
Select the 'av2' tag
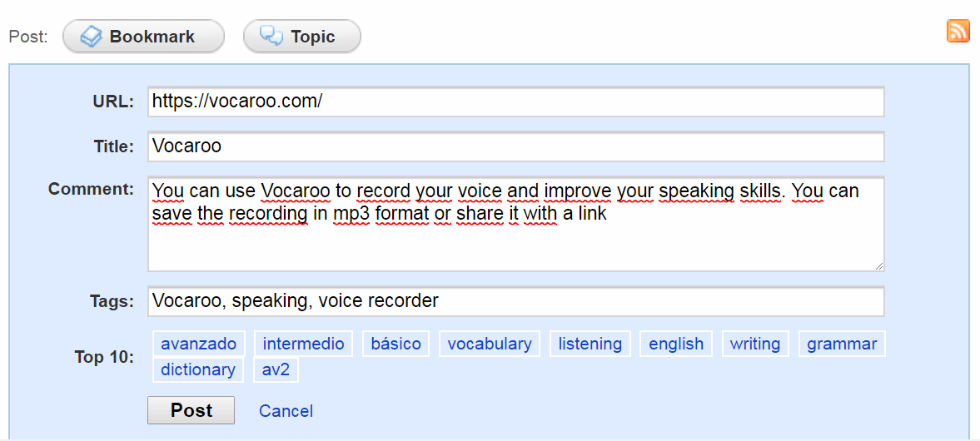click(x=276, y=369)
